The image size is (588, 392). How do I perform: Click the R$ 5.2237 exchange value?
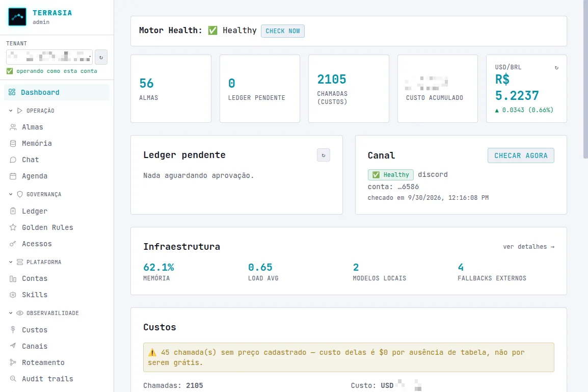[x=517, y=87]
